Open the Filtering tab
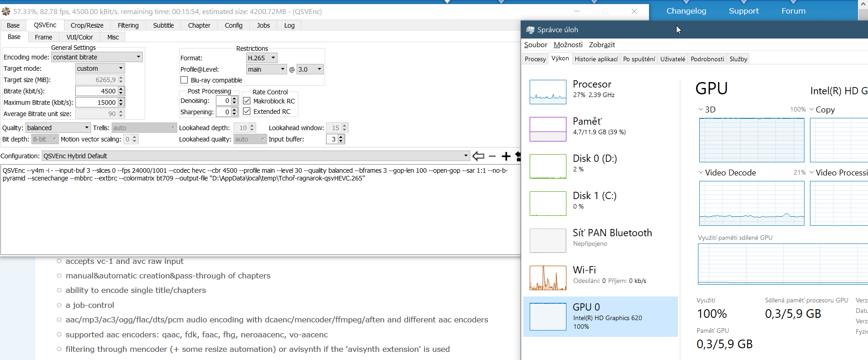 pyautogui.click(x=128, y=25)
